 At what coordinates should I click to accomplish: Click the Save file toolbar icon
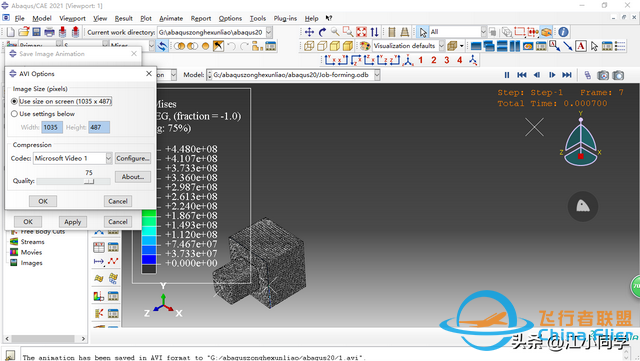[36, 32]
